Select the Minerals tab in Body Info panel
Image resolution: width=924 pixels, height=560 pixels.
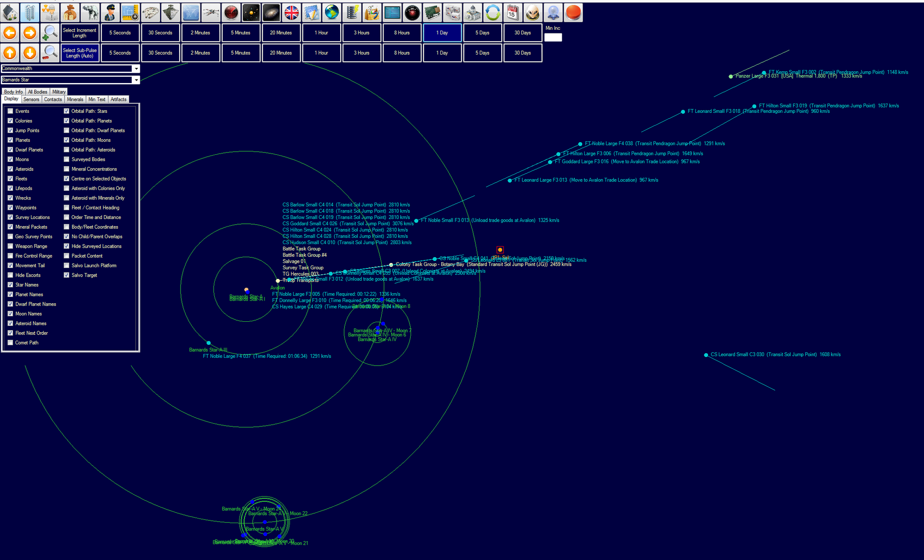point(74,99)
